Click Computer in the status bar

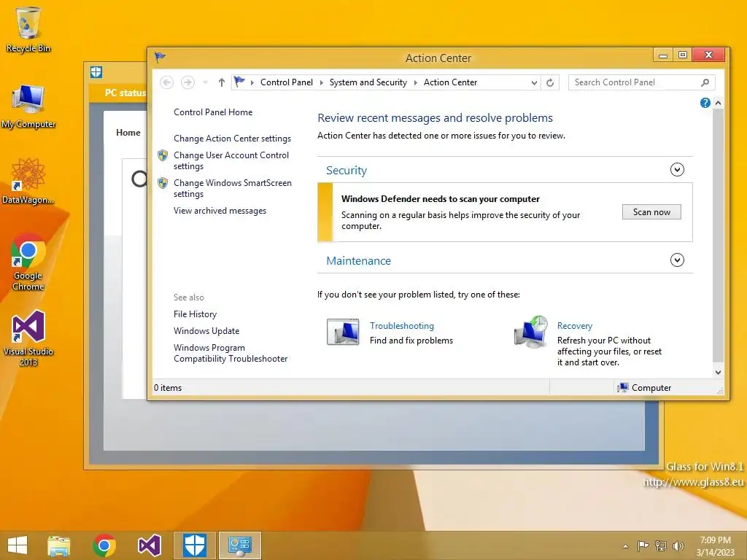(x=644, y=388)
